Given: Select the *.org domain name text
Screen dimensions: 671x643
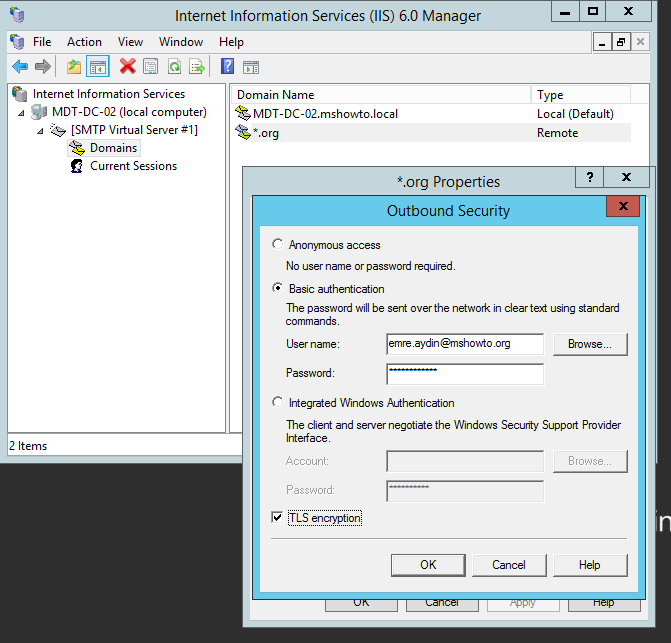Looking at the screenshot, I should pos(266,133).
